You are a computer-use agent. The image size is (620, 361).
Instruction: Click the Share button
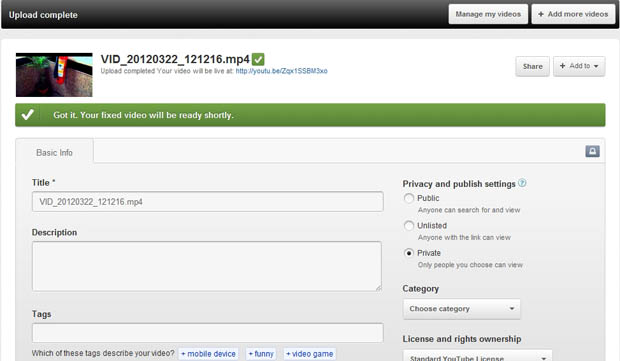[x=532, y=66]
